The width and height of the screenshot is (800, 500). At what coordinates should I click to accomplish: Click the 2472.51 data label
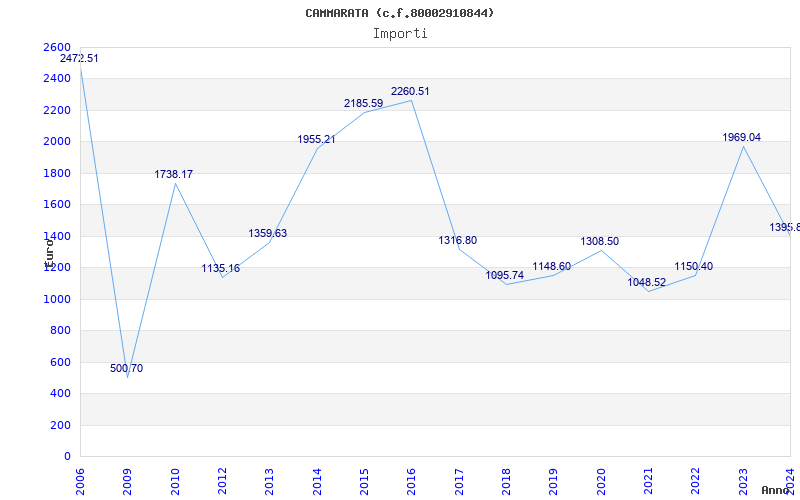(79, 59)
